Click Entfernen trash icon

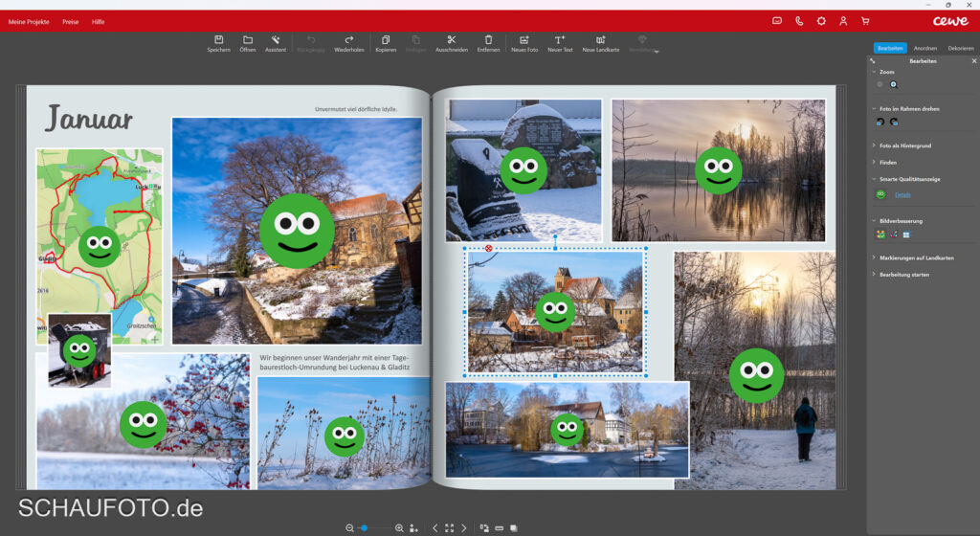pyautogui.click(x=488, y=40)
